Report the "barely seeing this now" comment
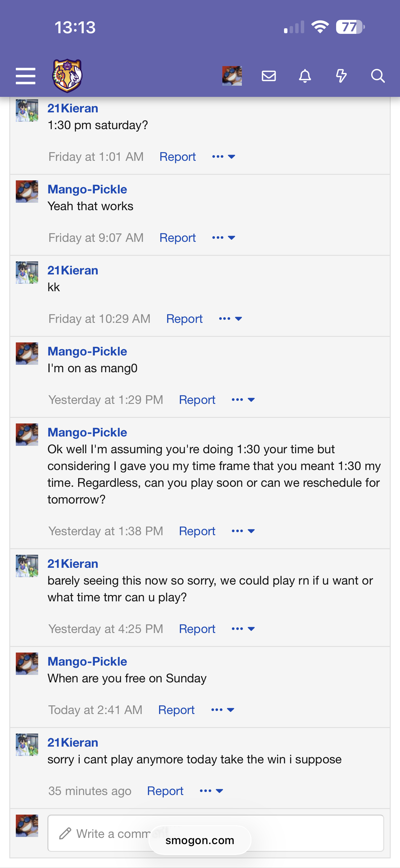The width and height of the screenshot is (400, 868). (197, 629)
